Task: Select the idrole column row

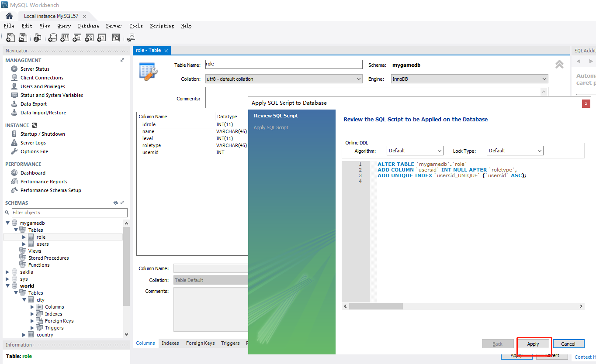Action: [x=192, y=124]
